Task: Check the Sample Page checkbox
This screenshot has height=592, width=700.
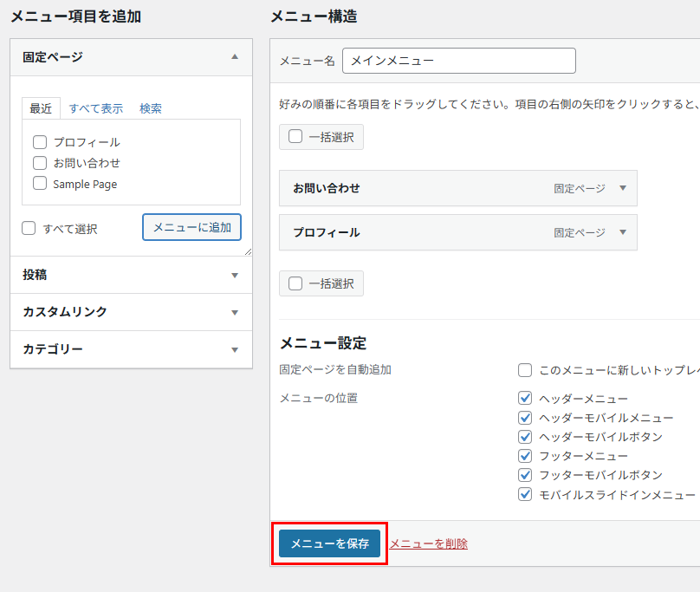Action: click(40, 184)
